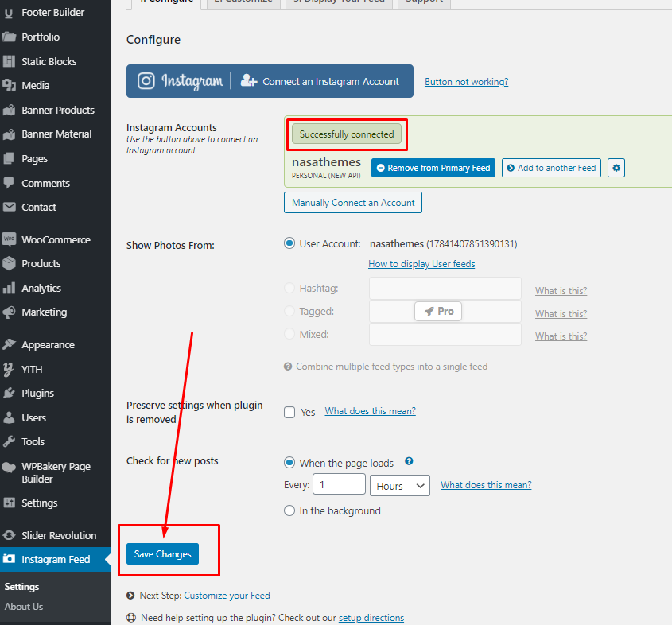Go to WooCommerce menu
672x625 pixels.
click(x=56, y=240)
